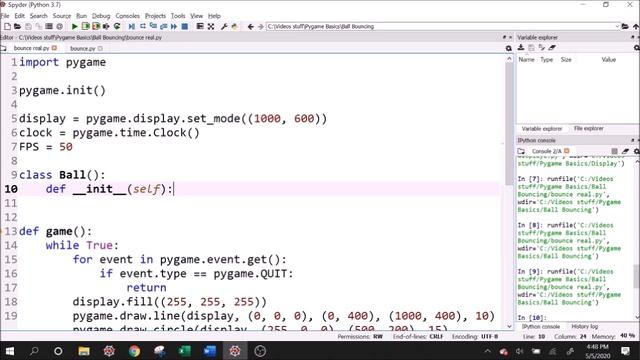The image size is (640, 360).
Task: Select Variable explorer bottom tab
Action: coord(542,129)
